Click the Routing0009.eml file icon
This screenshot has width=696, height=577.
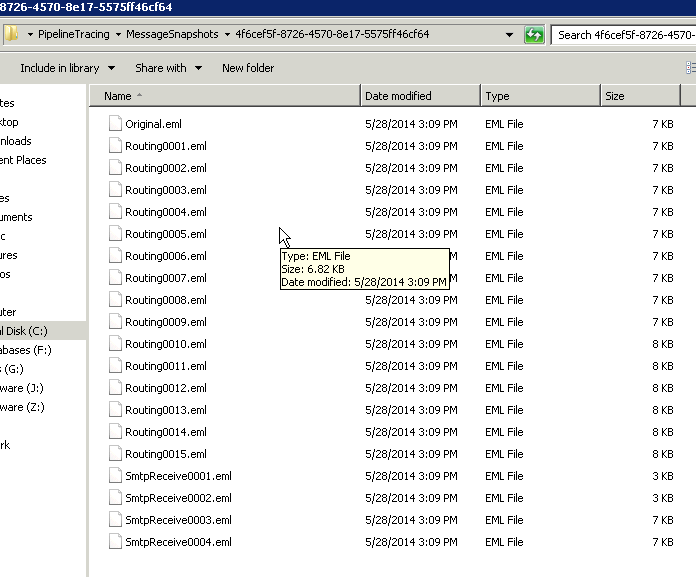(x=115, y=321)
